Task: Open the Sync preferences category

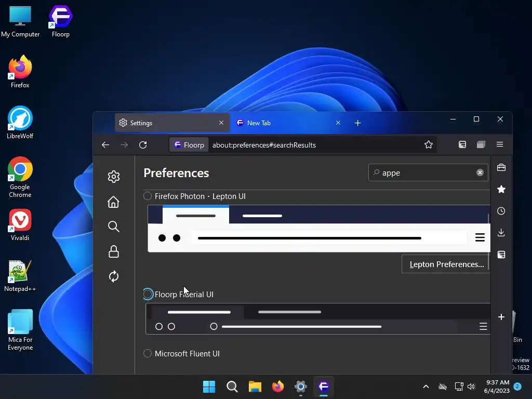Action: [x=114, y=276]
